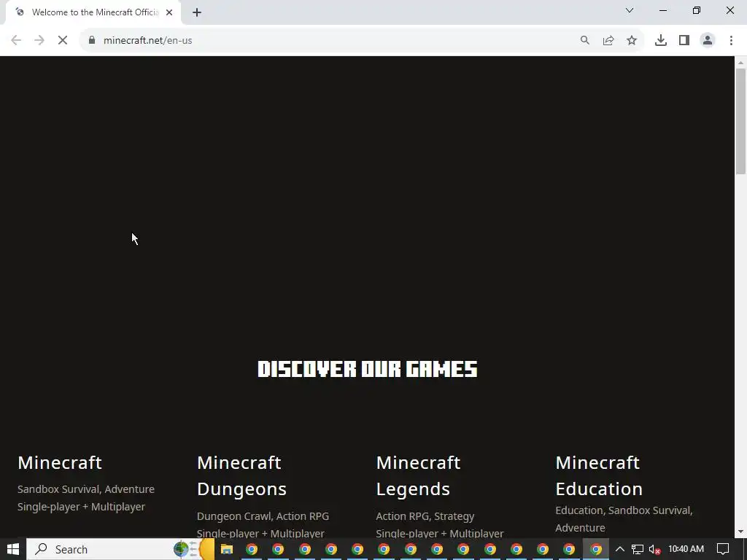Open the 10:40 AM clock
747x560 pixels.
686,549
